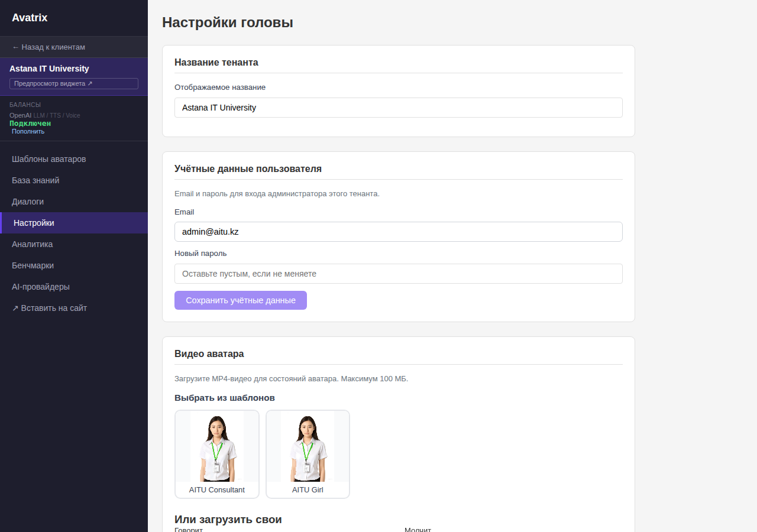757x532 pixels.
Task: Go to Диалоги page
Action: pos(28,202)
